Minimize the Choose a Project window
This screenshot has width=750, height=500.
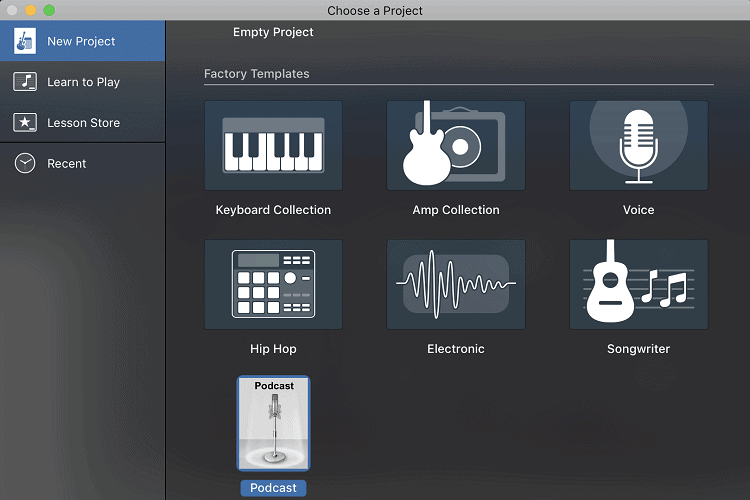coord(31,10)
